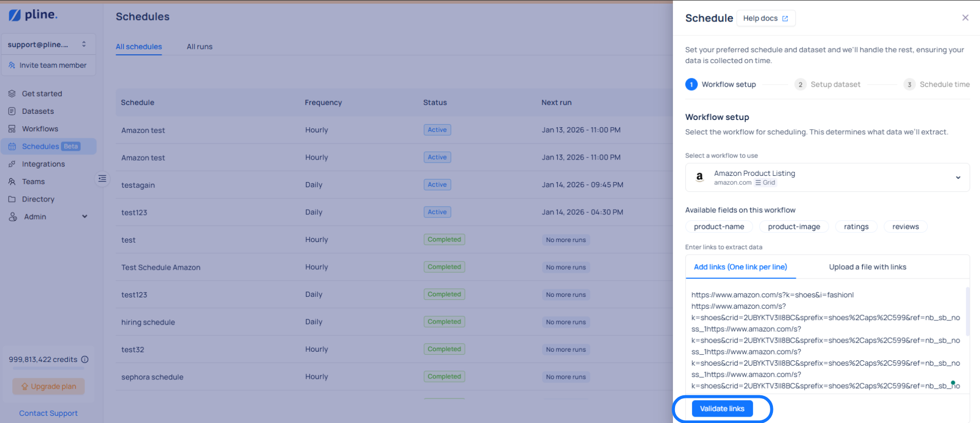Open the Datasets sidebar item

click(x=37, y=111)
